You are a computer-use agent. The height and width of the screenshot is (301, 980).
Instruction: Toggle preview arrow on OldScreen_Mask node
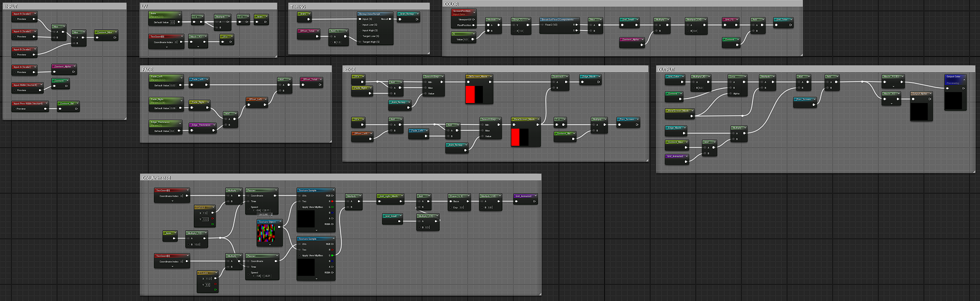coord(490,76)
